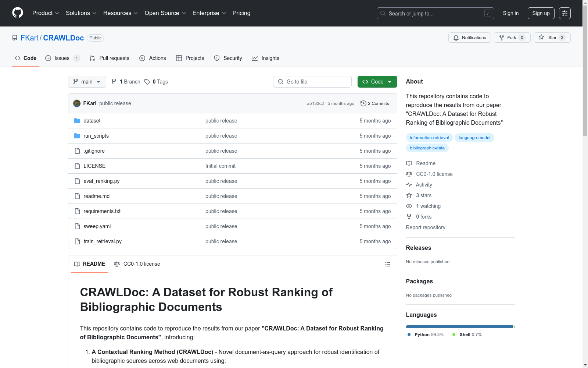Screen dimensions: 588x368
Task: Click the fork icon beside 0 forks
Action: (x=409, y=217)
